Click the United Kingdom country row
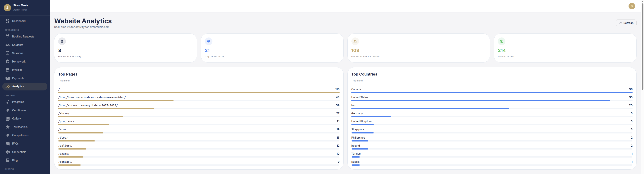Viewport: 644px width, 174px height. 492,123
